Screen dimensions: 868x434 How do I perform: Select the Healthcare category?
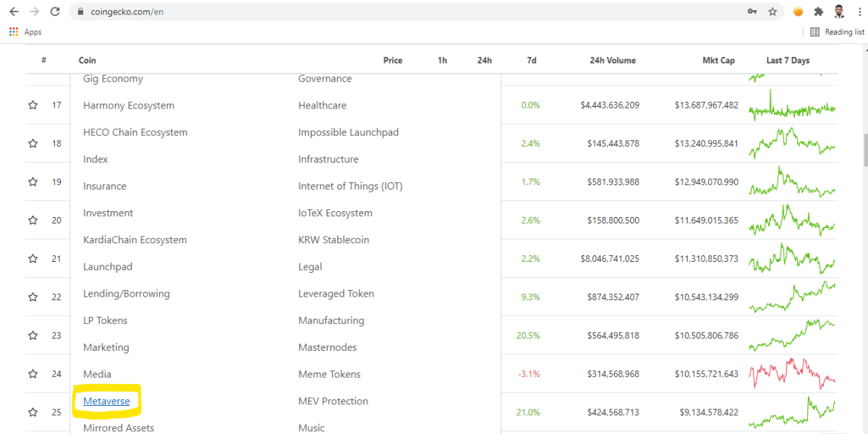click(322, 106)
